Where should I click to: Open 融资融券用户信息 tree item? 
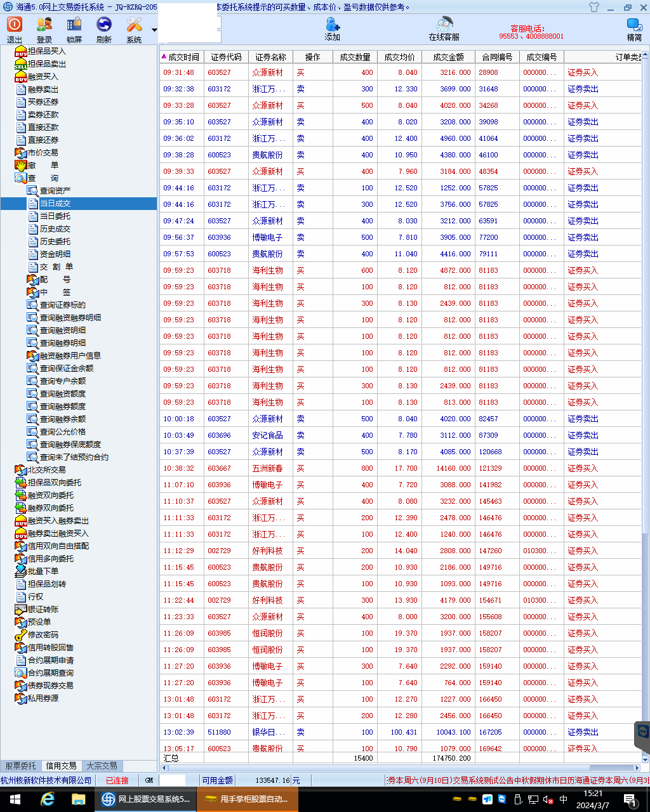tap(70, 355)
